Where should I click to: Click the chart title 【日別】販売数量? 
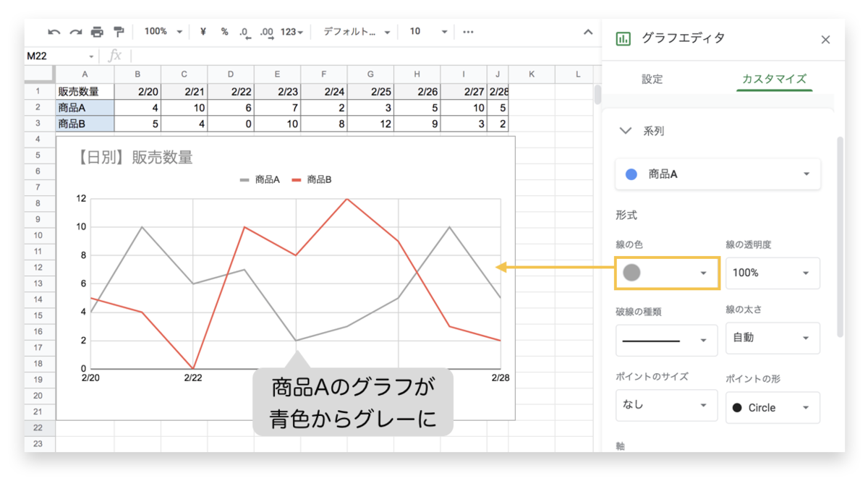point(135,158)
